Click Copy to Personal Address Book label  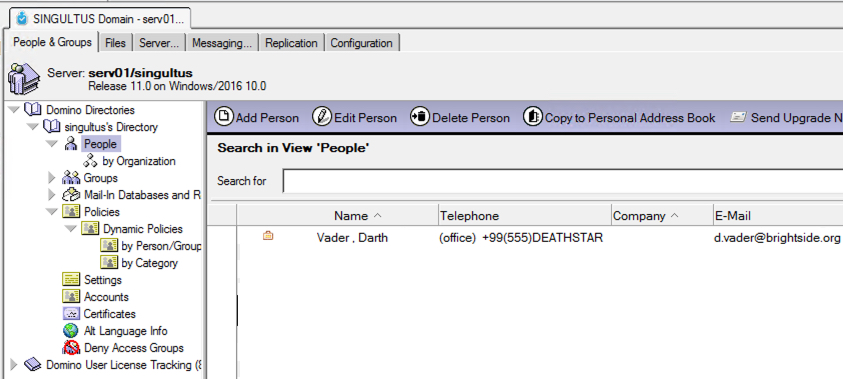[630, 118]
